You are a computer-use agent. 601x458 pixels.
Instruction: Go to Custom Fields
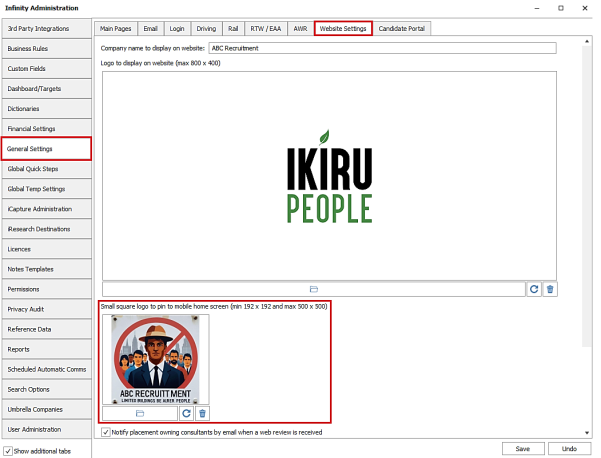pos(46,69)
